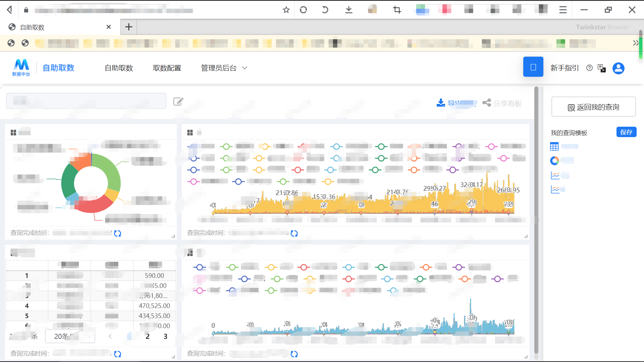The width and height of the screenshot is (644, 362).
Task: Click table cell value 434,535.00
Action: pyautogui.click(x=154, y=316)
